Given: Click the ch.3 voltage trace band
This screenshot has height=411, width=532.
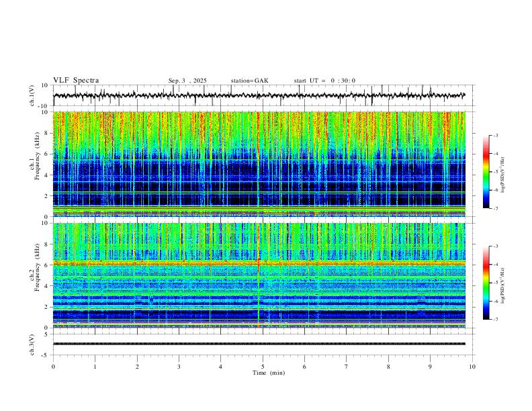Looking at the screenshot, I should [x=259, y=344].
